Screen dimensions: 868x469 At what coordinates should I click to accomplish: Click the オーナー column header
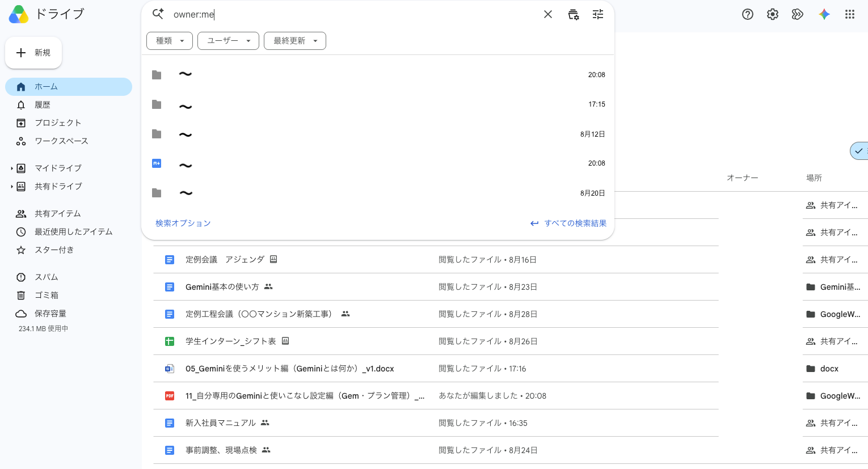(743, 178)
